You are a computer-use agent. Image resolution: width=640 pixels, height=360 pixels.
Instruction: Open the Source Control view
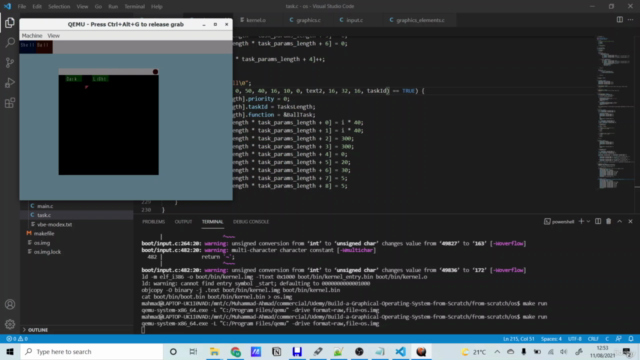[10, 62]
